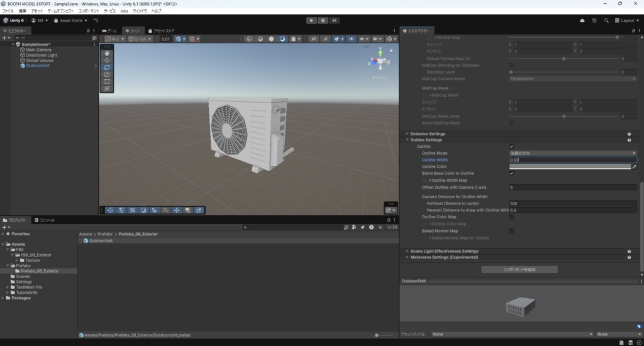Disable Blend Base Color to Outline
This screenshot has width=644, height=346.
pyautogui.click(x=511, y=173)
